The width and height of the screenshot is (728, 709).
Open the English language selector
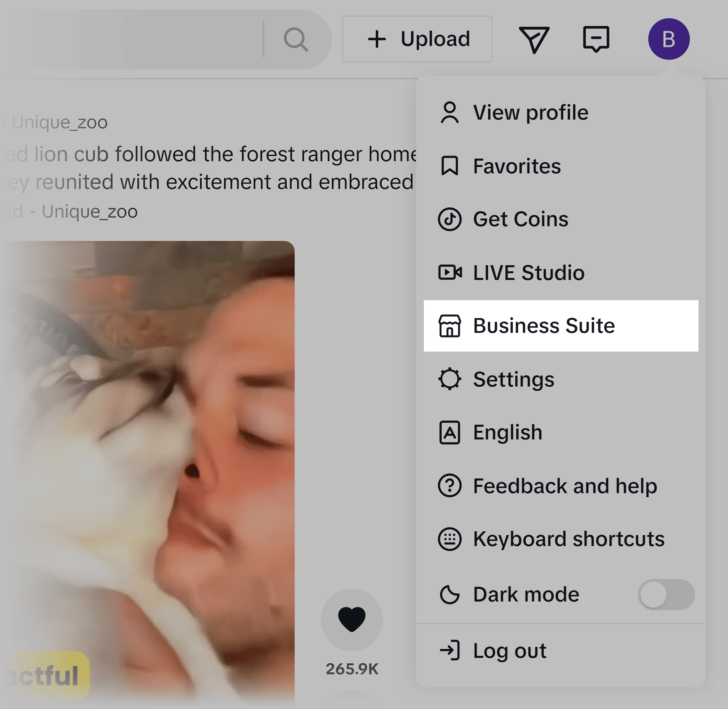point(507,432)
